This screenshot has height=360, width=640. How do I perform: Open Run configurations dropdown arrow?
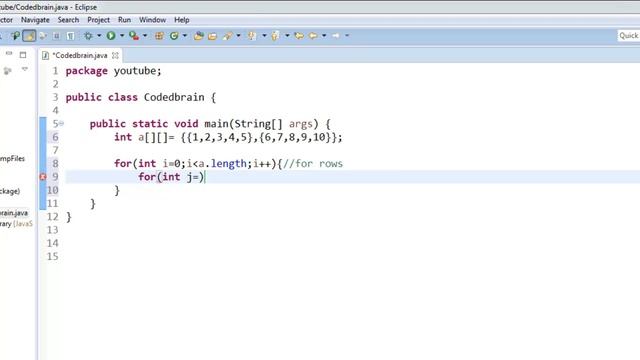(x=122, y=36)
